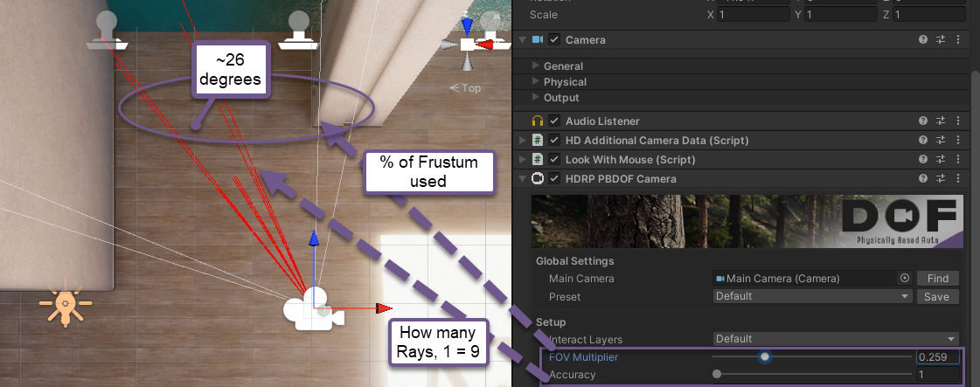Expand the Output section
This screenshot has width=980, height=387.
pos(535,97)
